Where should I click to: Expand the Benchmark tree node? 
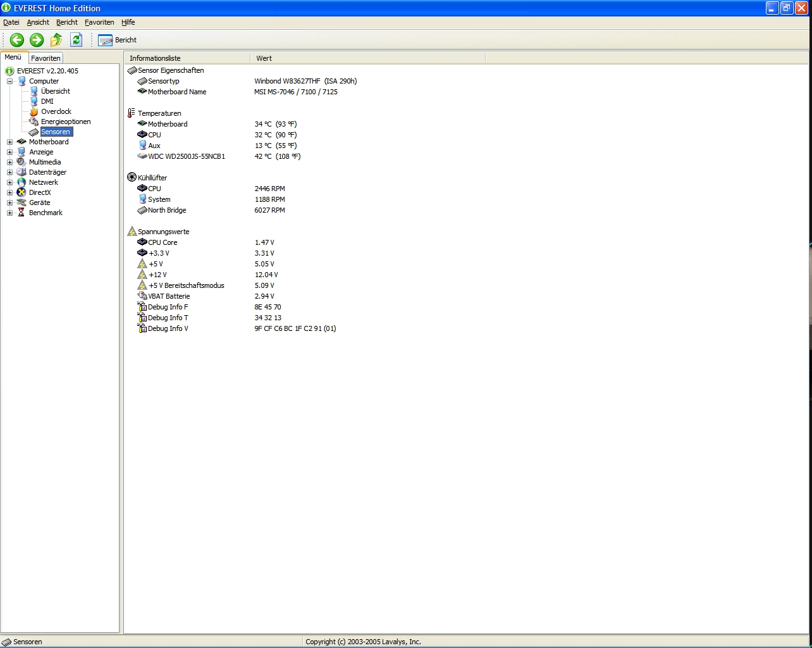(x=9, y=213)
